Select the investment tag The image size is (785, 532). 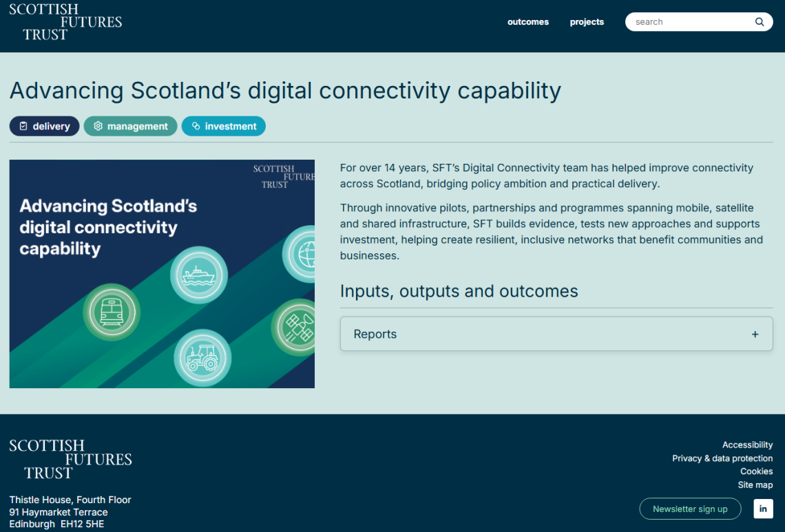[223, 126]
